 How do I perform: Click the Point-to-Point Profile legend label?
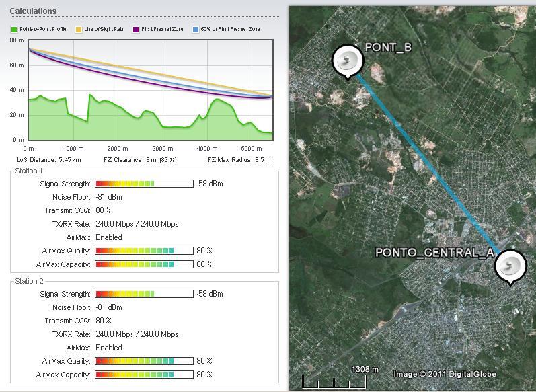coord(43,30)
